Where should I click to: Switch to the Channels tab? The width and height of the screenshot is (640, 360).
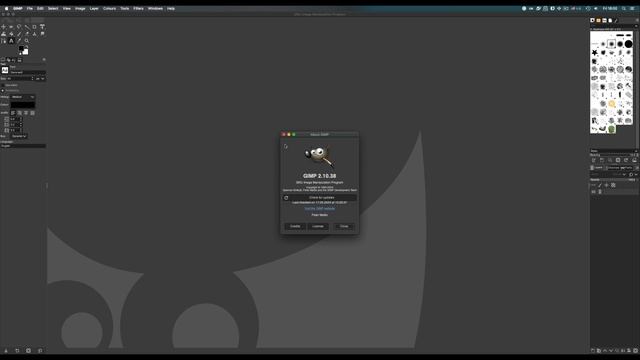pyautogui.click(x=613, y=168)
